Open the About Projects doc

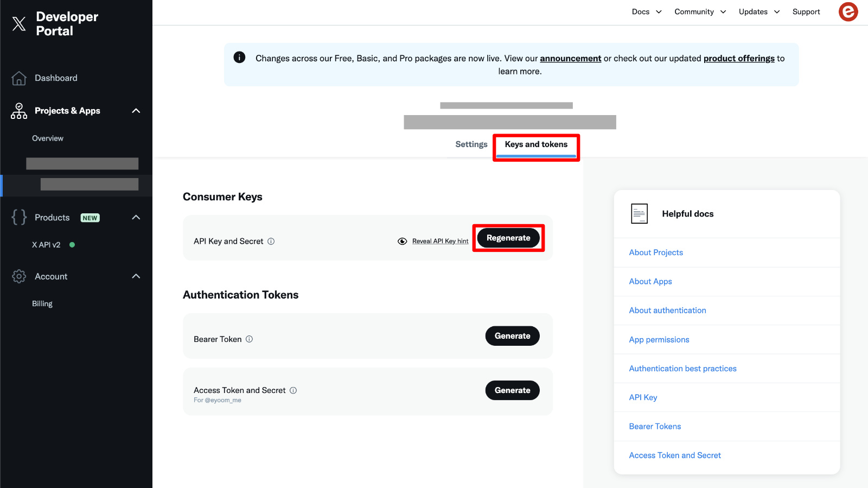(x=656, y=252)
